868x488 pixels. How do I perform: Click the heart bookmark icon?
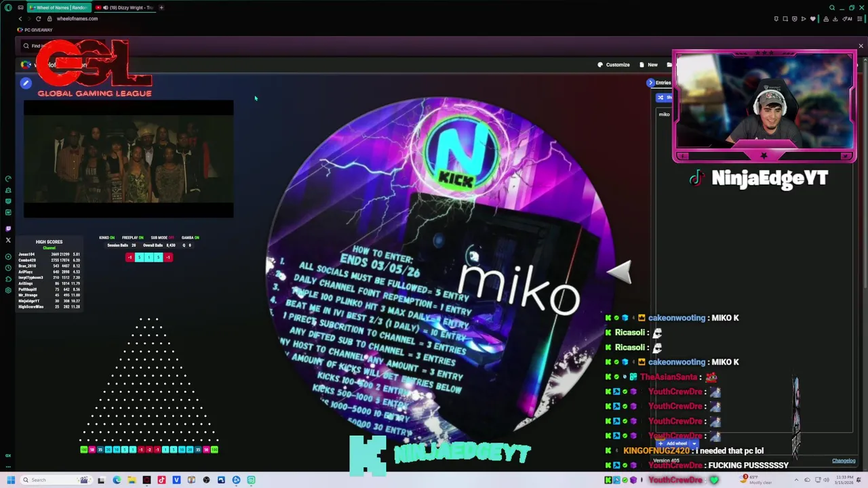pos(812,18)
